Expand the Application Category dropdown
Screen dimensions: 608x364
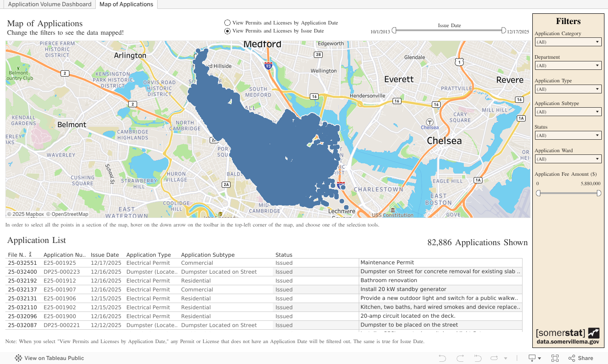click(x=568, y=42)
